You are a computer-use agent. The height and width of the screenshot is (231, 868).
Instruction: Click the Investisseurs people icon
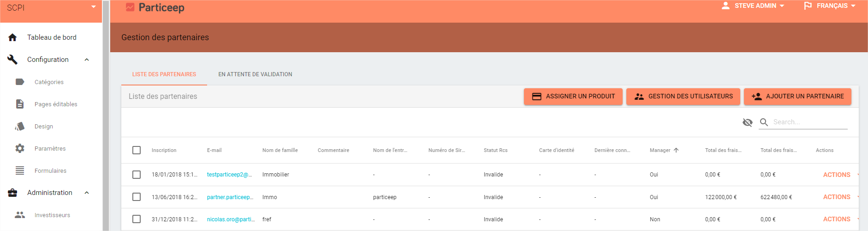20,215
